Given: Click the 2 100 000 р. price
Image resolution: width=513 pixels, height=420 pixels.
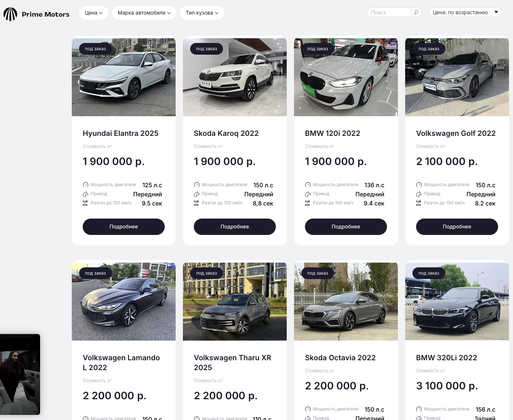Looking at the screenshot, I should coord(447,161).
